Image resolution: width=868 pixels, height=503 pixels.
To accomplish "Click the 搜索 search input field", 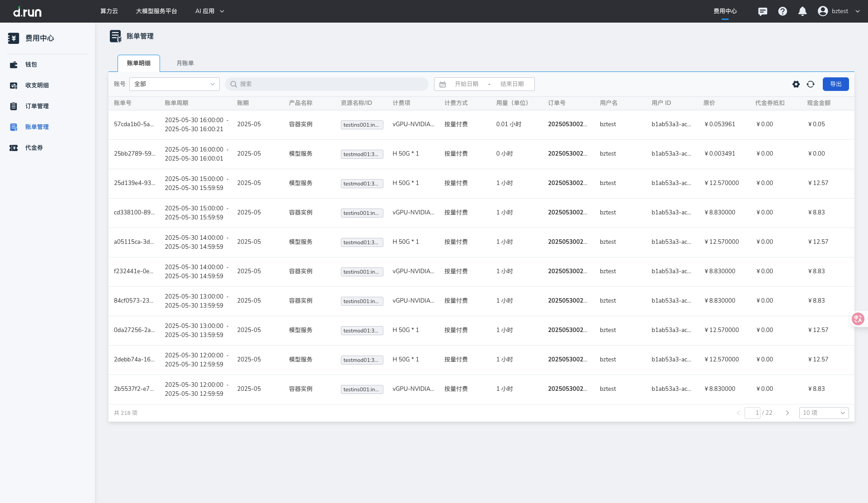I will pos(326,84).
